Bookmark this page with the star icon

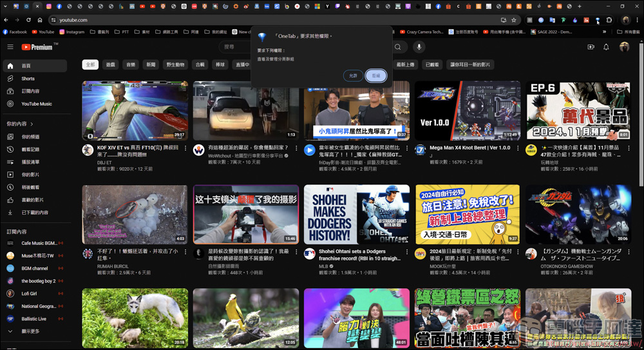coord(514,20)
